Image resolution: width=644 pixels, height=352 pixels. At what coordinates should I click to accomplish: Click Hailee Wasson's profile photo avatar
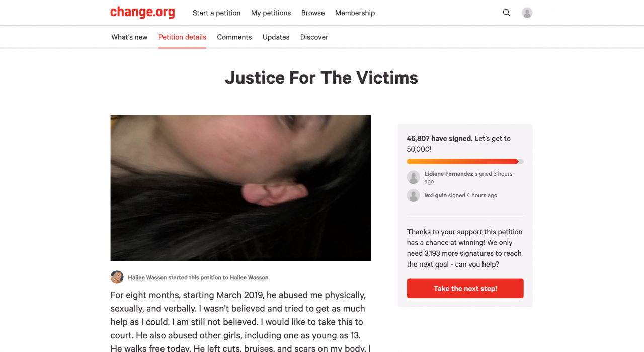117,277
